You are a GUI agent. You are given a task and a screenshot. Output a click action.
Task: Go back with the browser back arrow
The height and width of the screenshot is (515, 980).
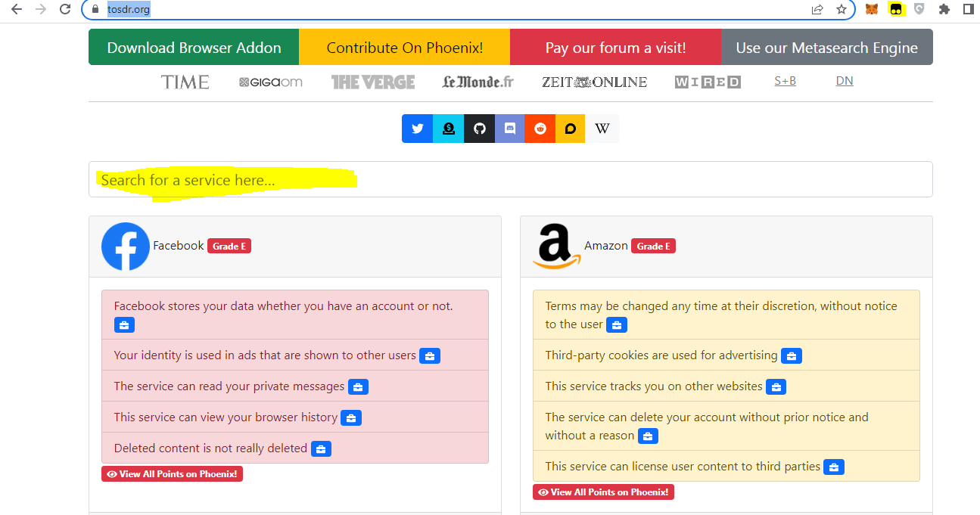click(16, 9)
